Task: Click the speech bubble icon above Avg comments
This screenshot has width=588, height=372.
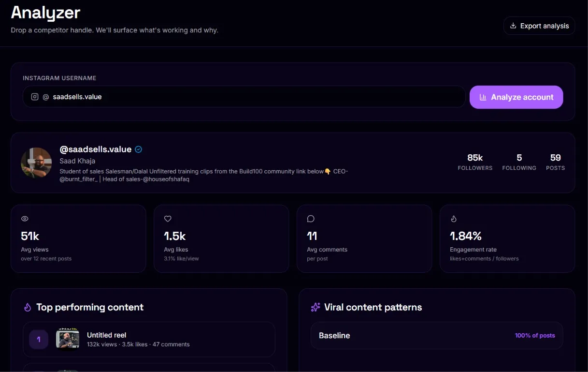Action: [311, 219]
